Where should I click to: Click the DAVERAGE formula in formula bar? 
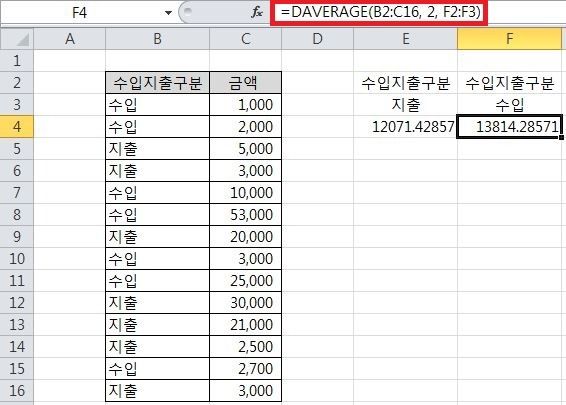click(x=380, y=12)
